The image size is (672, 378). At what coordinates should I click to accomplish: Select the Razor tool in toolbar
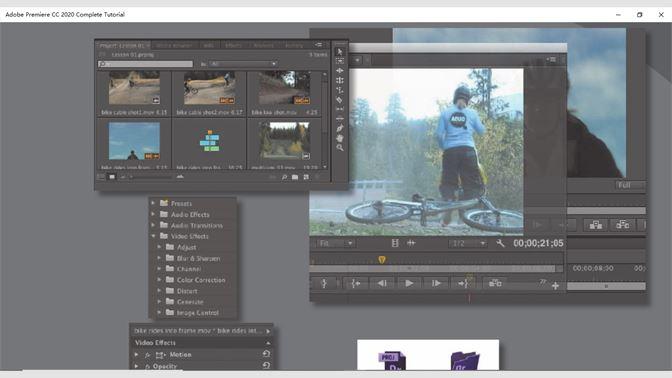339,99
